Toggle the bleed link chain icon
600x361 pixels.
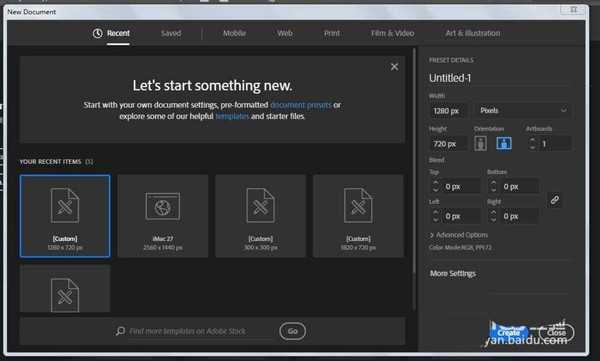click(x=554, y=200)
